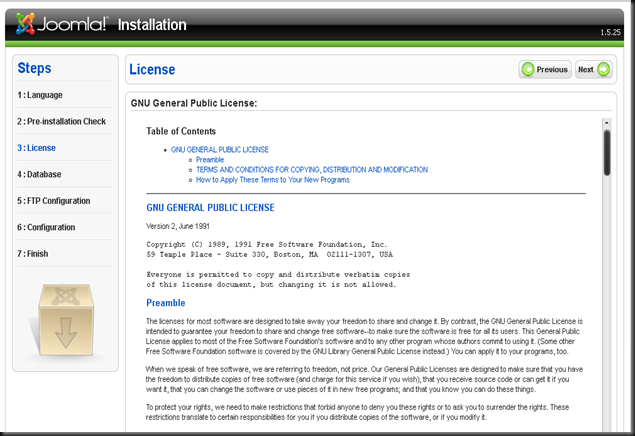Proceed with the Next button
Viewport: 635px width, 436px height.
coord(594,69)
